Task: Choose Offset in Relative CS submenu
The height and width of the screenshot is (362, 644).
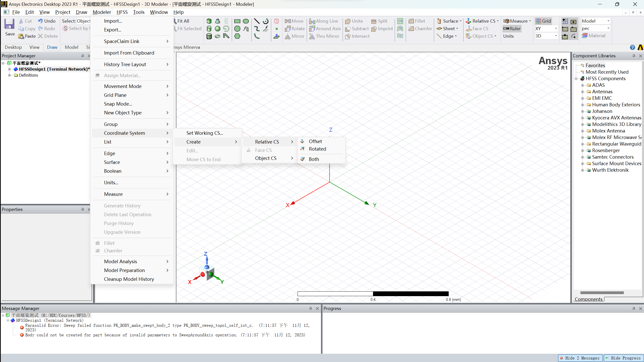Action: click(x=315, y=141)
